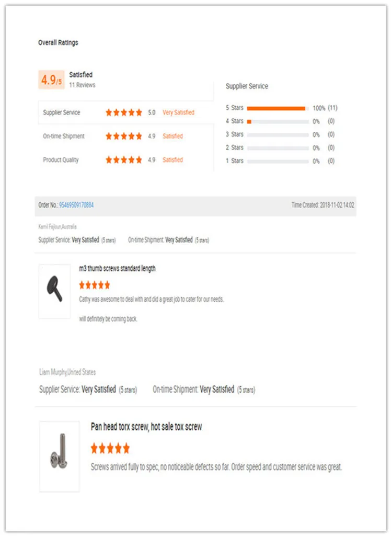
Task: Open the black thumb screw product image
Action: (x=54, y=291)
